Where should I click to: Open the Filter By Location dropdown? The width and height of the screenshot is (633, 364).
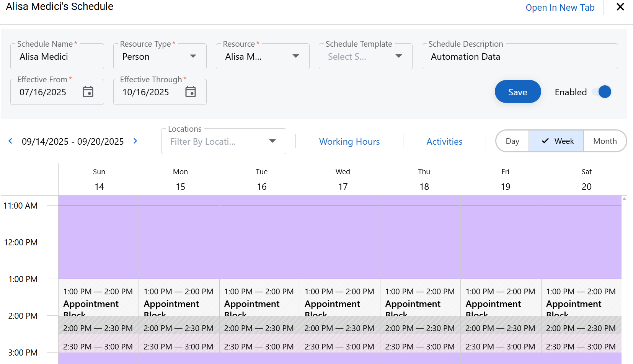click(x=272, y=141)
